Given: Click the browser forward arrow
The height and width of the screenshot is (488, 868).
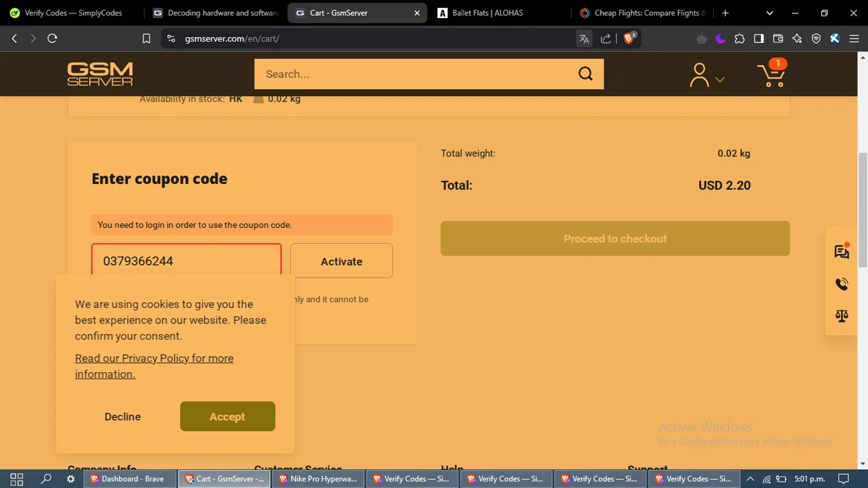Looking at the screenshot, I should pos(33,38).
